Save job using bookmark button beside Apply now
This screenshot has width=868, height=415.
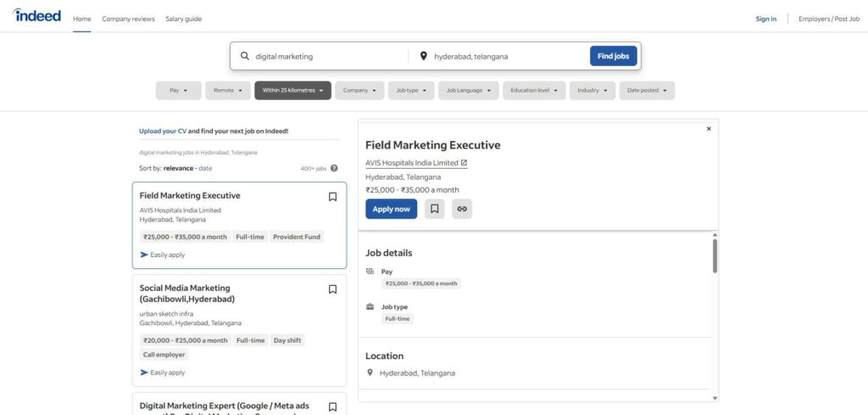coord(435,209)
